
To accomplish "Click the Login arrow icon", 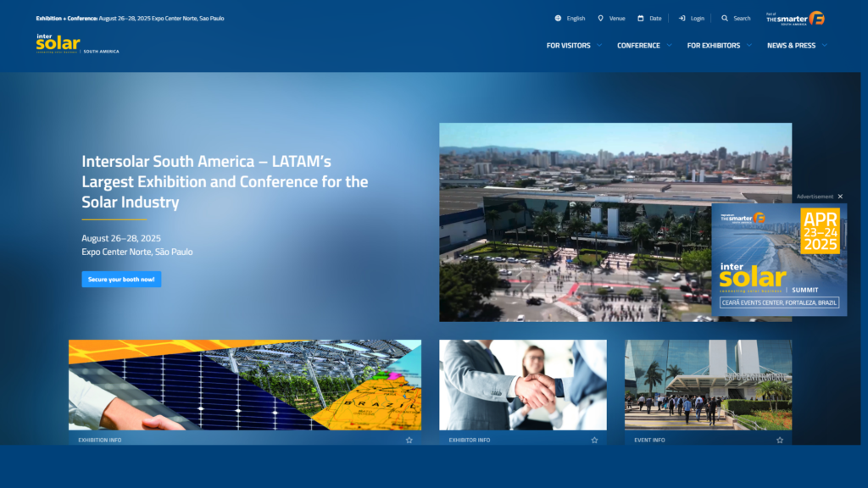I will click(x=682, y=19).
